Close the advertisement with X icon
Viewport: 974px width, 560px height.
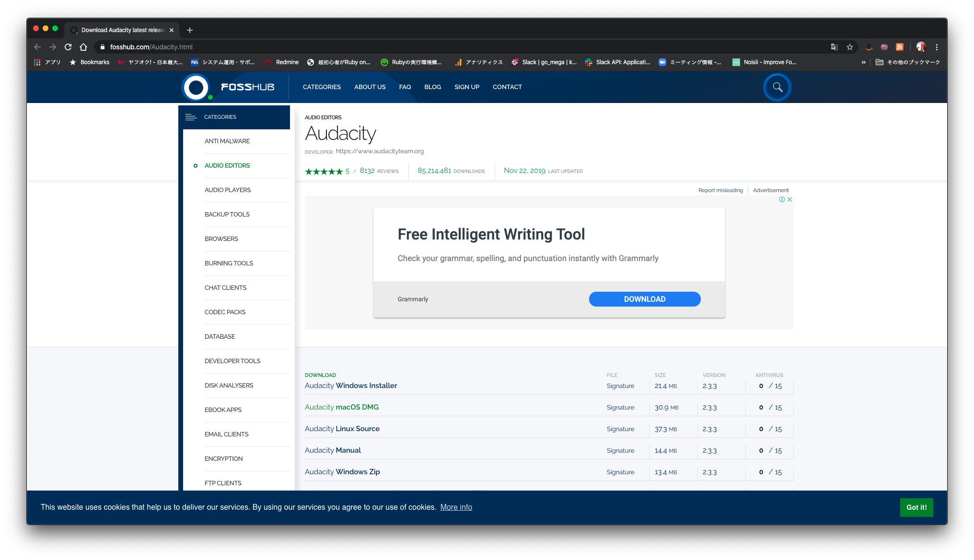tap(790, 199)
